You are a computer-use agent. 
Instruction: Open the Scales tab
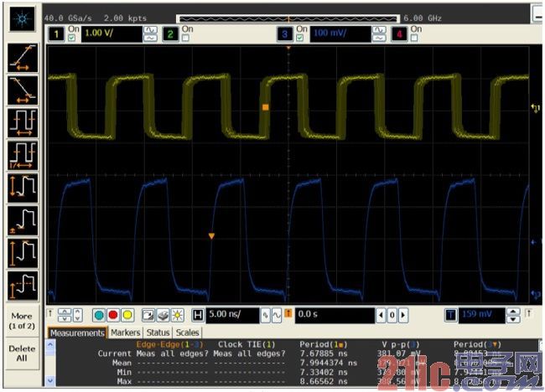tap(187, 333)
